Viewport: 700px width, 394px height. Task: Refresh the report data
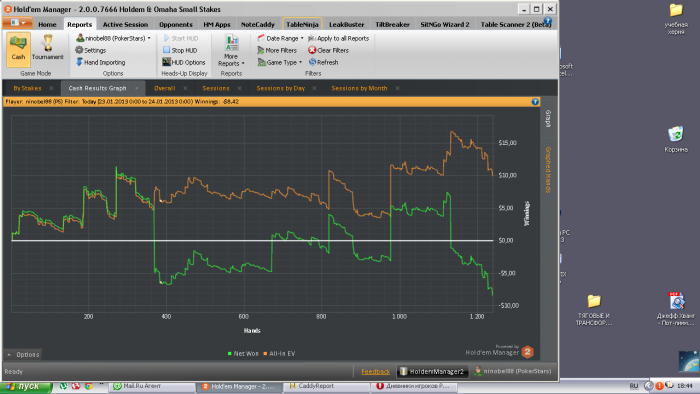coord(323,62)
